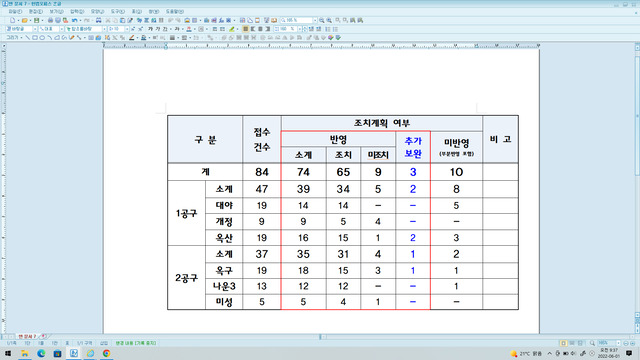Open the Windows Start menu
Image resolution: width=640 pixels, height=360 pixels.
coord(8,353)
